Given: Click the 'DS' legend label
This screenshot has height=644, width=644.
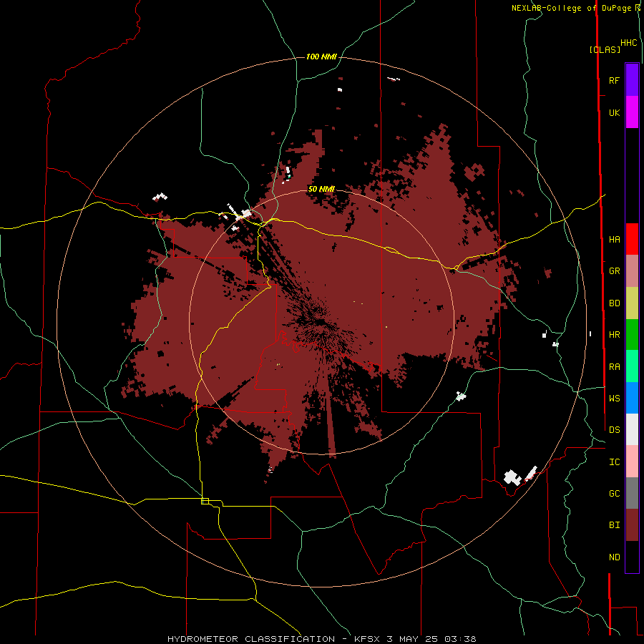Looking at the screenshot, I should click(614, 430).
